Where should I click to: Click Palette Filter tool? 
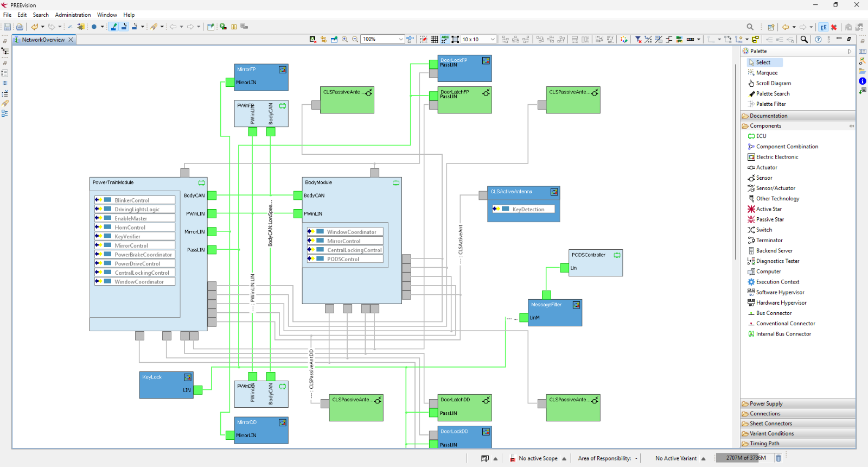767,104
